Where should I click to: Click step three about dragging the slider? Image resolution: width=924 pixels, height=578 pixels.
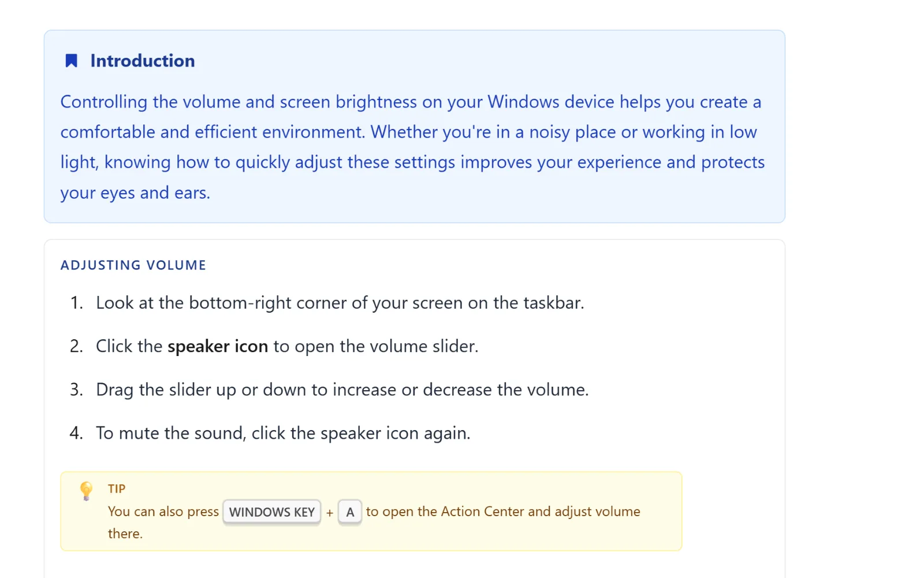[342, 390]
